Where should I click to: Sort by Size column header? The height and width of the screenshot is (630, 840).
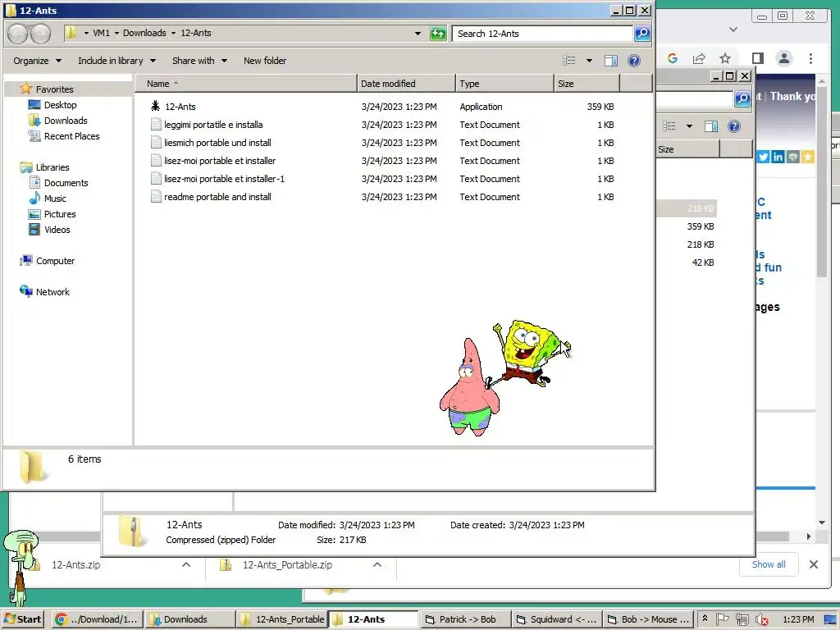click(x=587, y=84)
